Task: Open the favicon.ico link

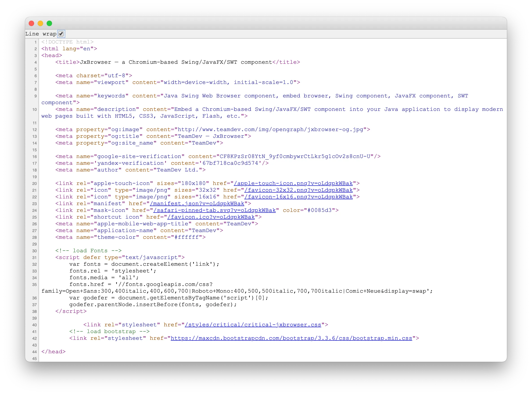Action: pyautogui.click(x=211, y=217)
